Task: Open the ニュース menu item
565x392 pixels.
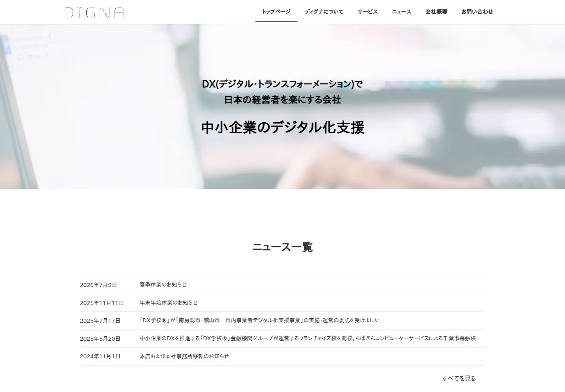Action: (x=401, y=12)
